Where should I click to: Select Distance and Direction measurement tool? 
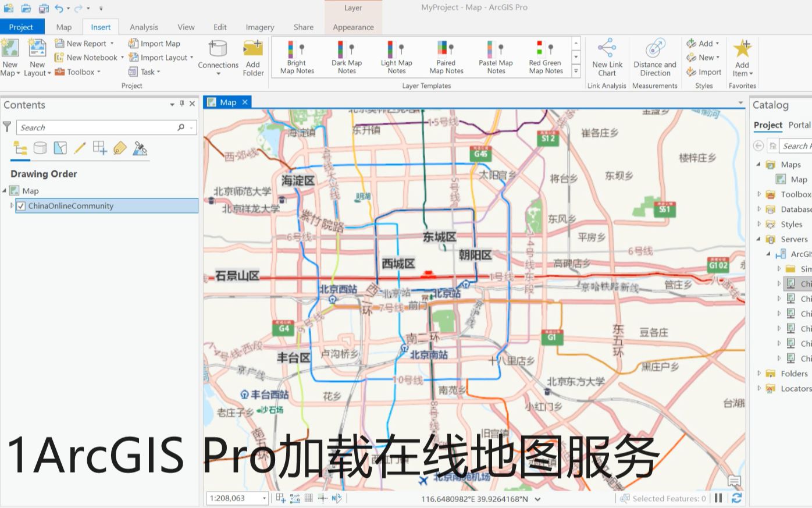coord(655,55)
